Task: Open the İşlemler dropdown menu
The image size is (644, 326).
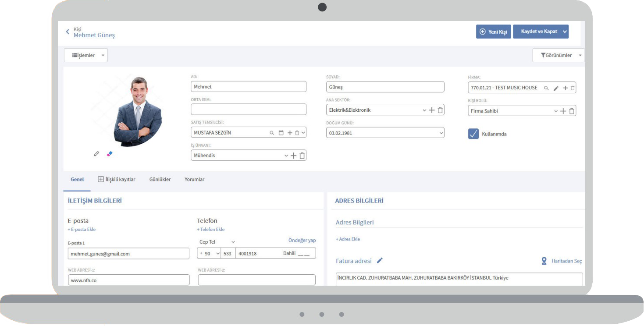Action: click(x=86, y=55)
